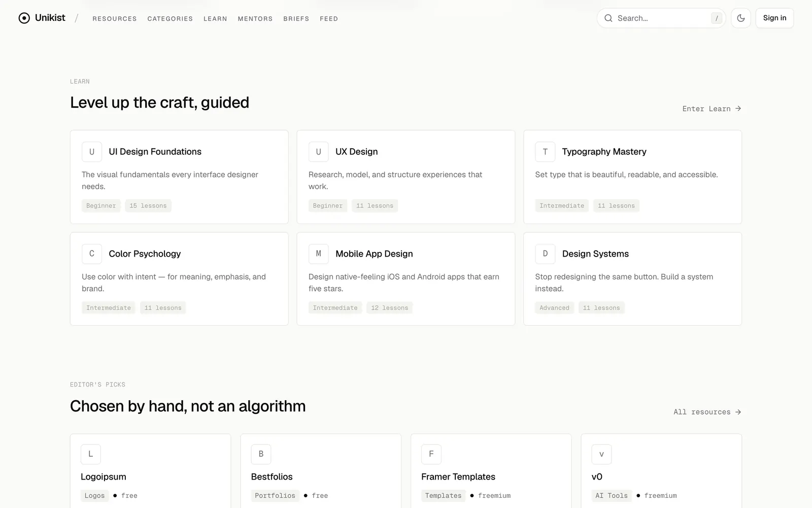Click the Logos tag on Logoipsum
The height and width of the screenshot is (508, 812).
[x=94, y=496]
